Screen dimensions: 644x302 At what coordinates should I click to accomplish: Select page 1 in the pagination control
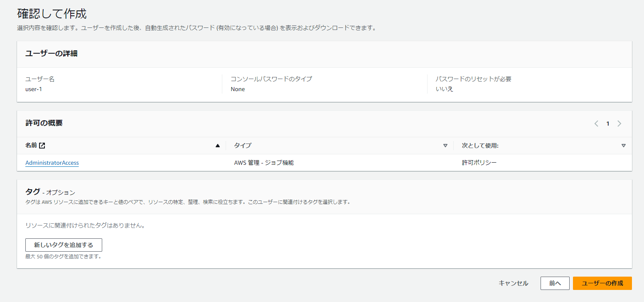[608, 124]
